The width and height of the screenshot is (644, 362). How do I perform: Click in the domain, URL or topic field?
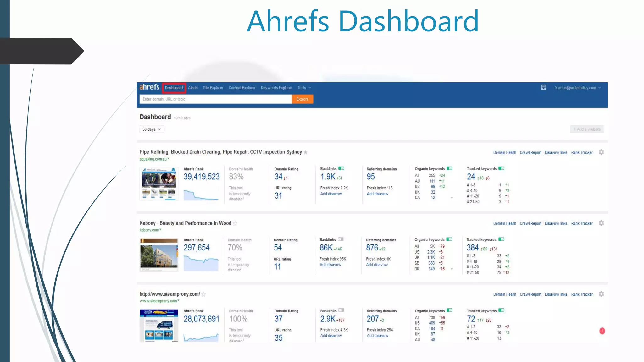click(216, 99)
